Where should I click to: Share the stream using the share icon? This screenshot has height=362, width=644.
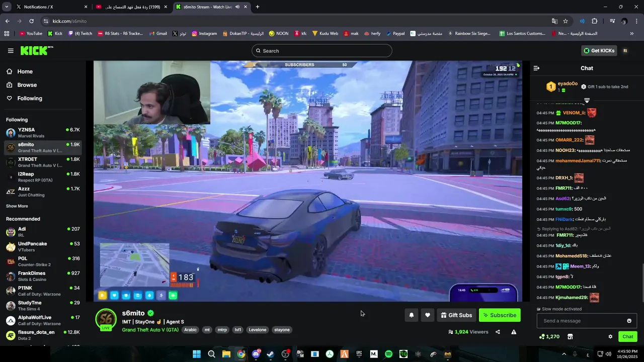(x=498, y=332)
